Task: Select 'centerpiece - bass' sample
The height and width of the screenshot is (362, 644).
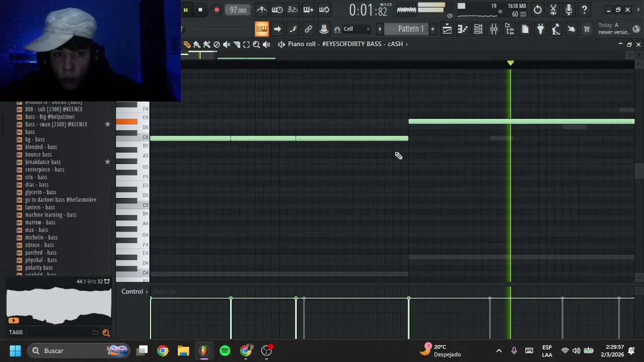Action: point(45,169)
